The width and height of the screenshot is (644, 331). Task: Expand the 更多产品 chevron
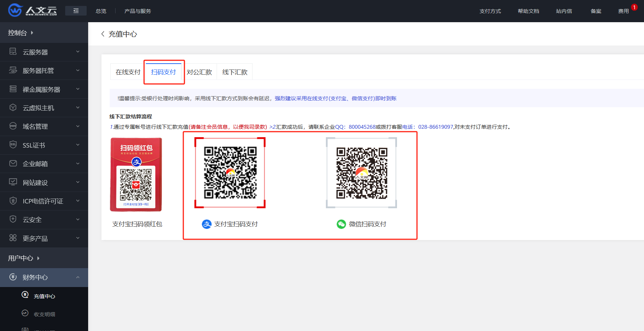pos(78,238)
